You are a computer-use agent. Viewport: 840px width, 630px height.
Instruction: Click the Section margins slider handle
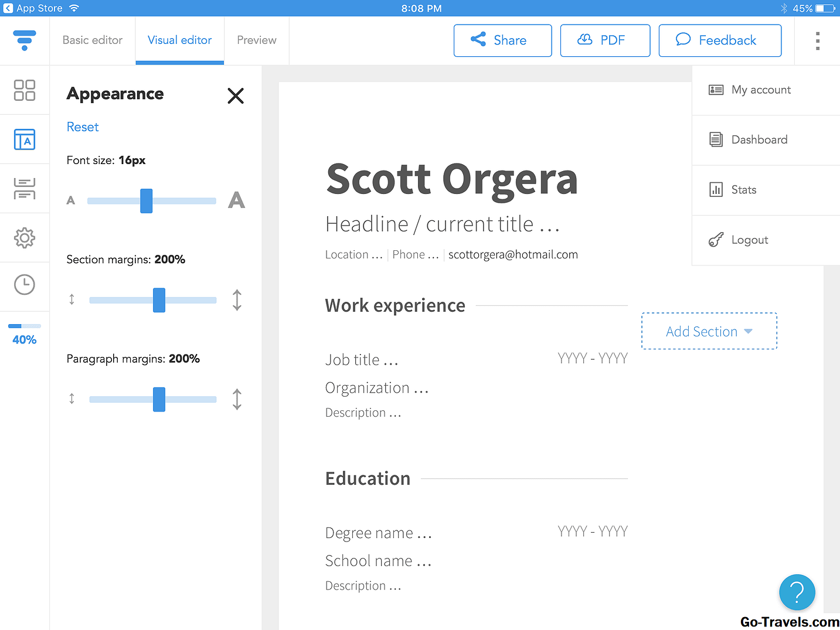[159, 300]
